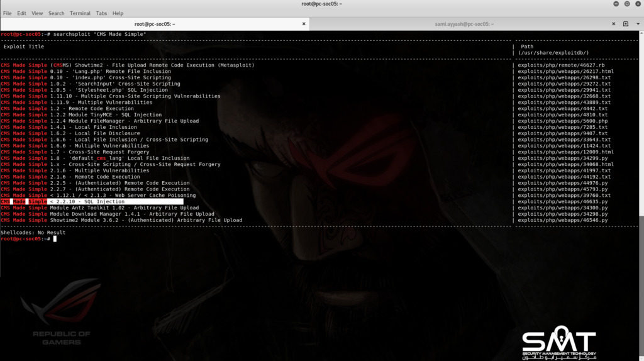Open the Help menu
The height and width of the screenshot is (361, 644).
point(118,13)
